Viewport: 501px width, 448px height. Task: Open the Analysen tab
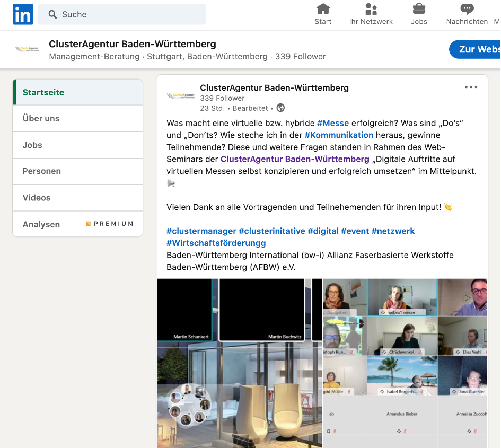(77, 224)
